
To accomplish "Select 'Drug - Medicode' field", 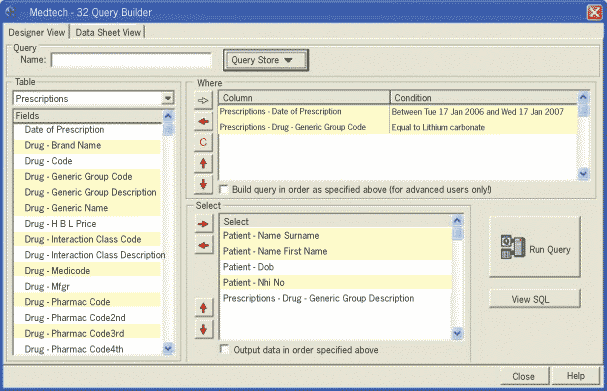I will [x=87, y=271].
